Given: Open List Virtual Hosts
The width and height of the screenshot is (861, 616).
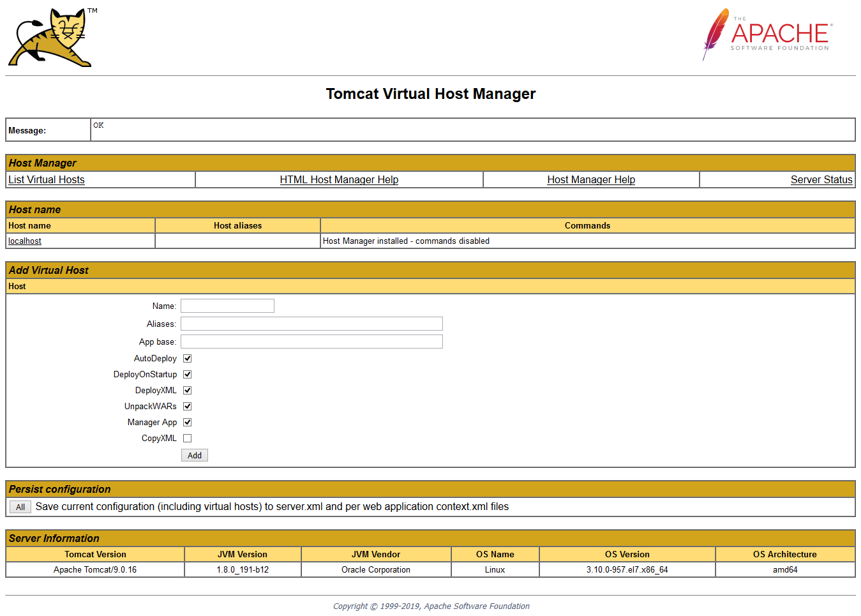Looking at the screenshot, I should tap(45, 179).
